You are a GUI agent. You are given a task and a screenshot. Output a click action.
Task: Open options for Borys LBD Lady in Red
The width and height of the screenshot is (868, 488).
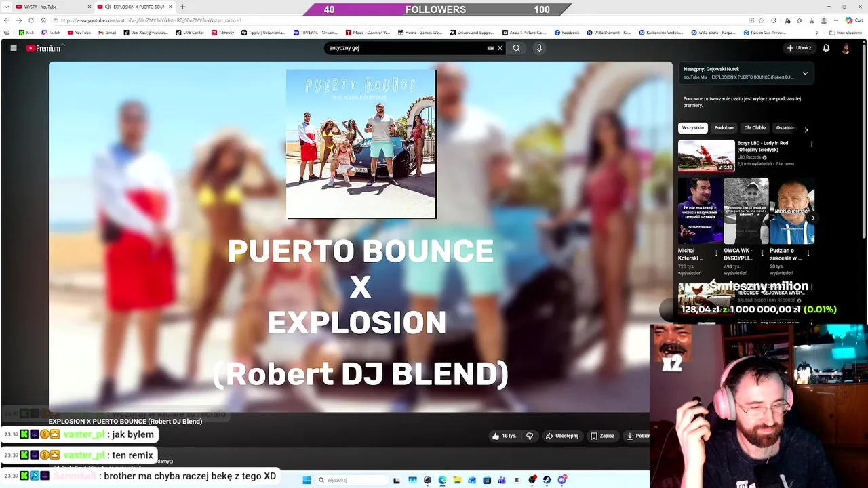point(811,144)
